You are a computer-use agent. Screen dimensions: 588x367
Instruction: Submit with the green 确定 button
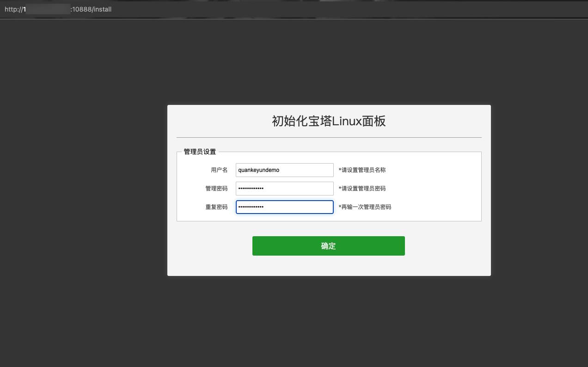[329, 246]
